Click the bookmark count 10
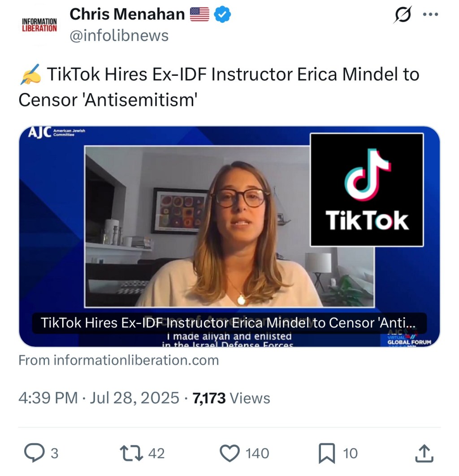459x476 pixels. pos(350,453)
